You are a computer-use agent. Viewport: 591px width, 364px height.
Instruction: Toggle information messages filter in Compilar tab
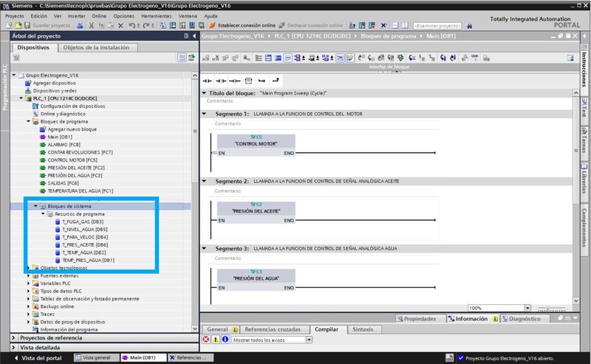(x=225, y=340)
